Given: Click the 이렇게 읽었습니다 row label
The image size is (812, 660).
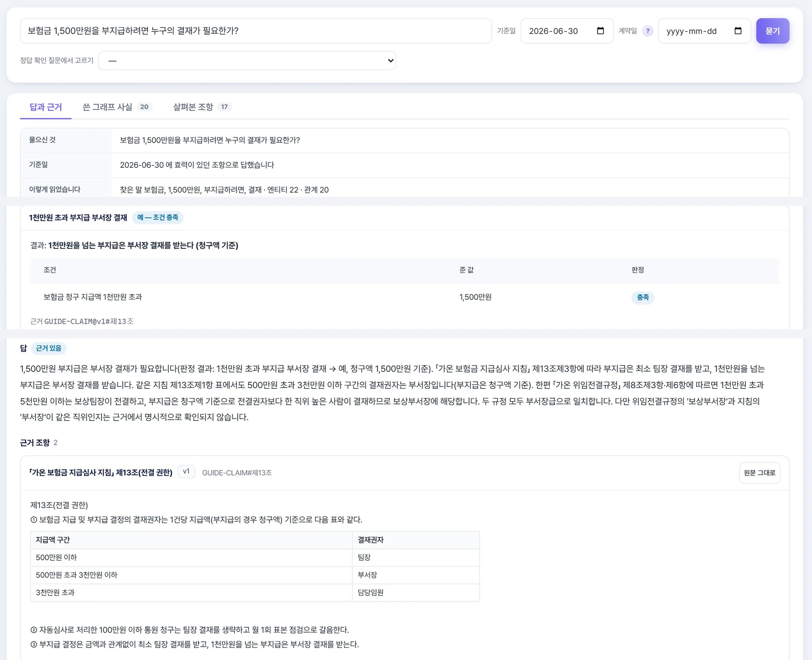Looking at the screenshot, I should 55,189.
